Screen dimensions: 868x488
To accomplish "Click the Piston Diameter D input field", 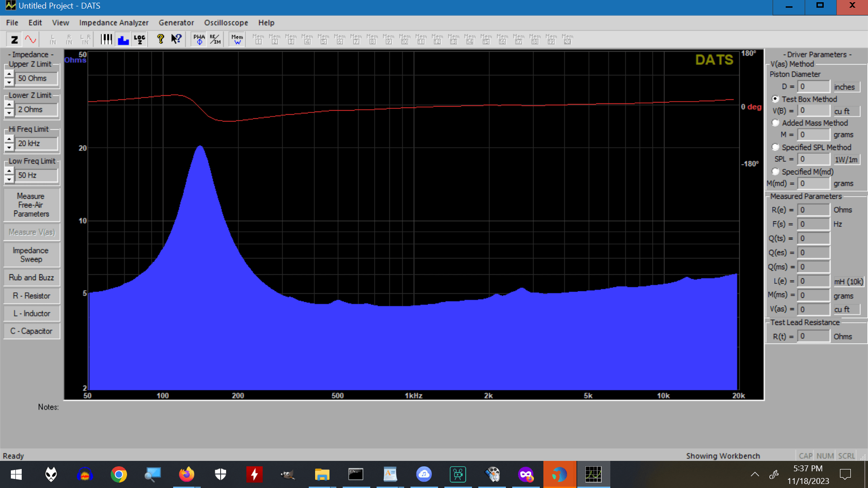I will pyautogui.click(x=813, y=86).
